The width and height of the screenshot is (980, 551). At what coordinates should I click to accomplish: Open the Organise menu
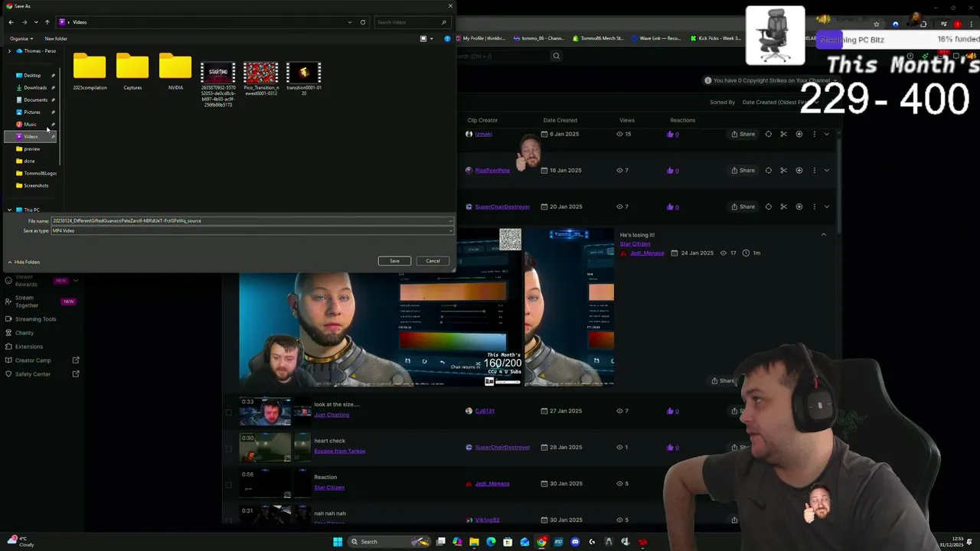21,38
